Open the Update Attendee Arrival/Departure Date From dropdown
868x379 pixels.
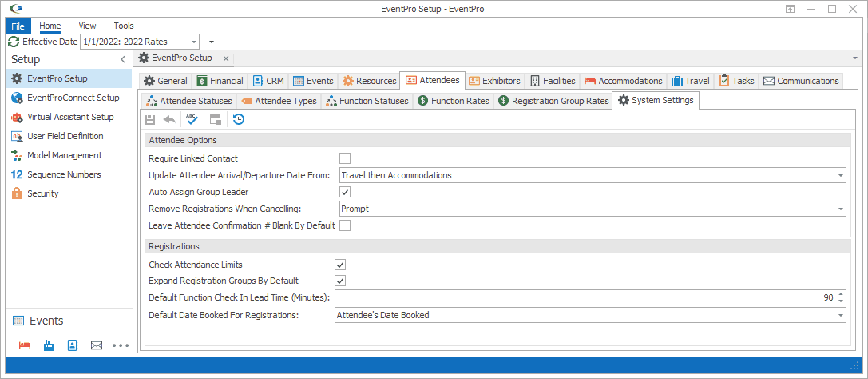(x=841, y=176)
